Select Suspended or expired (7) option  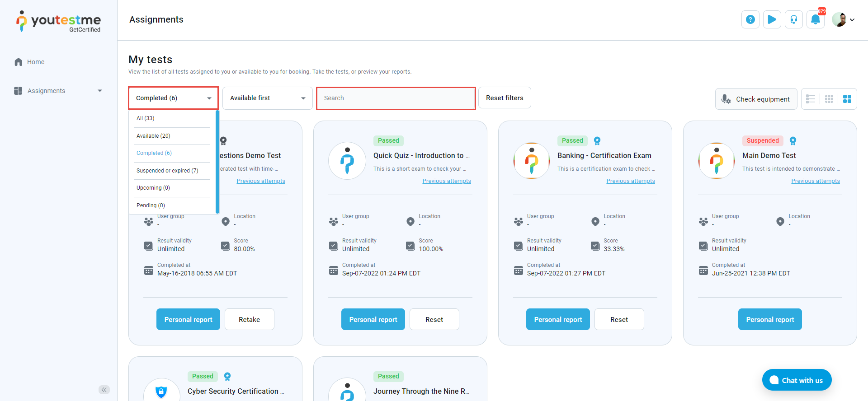167,171
